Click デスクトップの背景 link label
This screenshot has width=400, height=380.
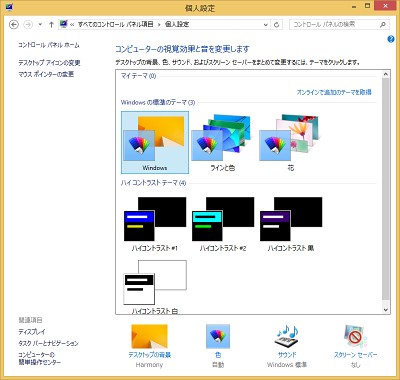coord(149,355)
